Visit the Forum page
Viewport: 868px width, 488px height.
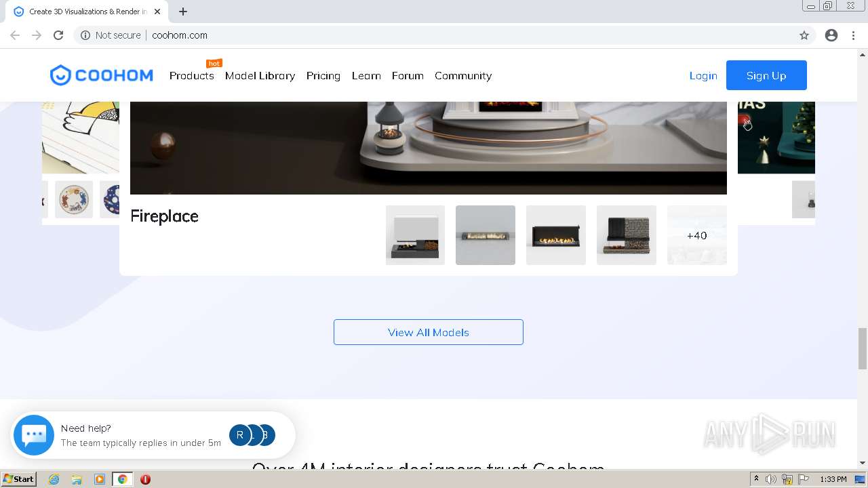[408, 76]
